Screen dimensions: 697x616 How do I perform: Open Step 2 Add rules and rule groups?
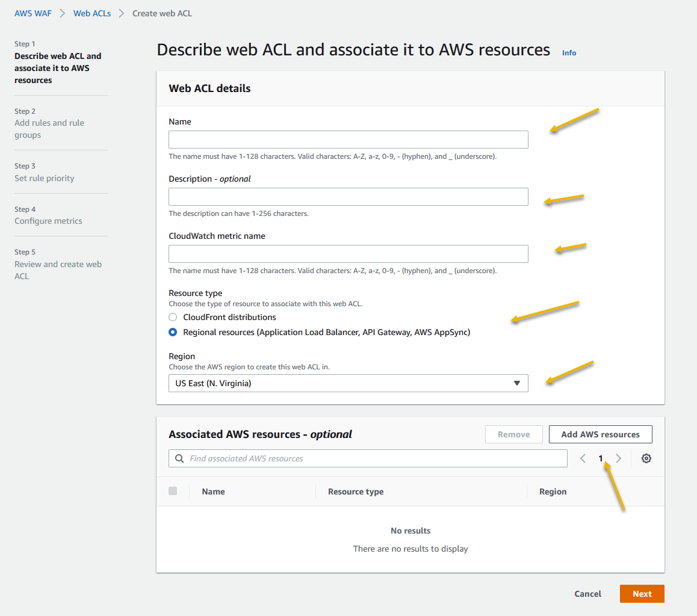(x=49, y=128)
